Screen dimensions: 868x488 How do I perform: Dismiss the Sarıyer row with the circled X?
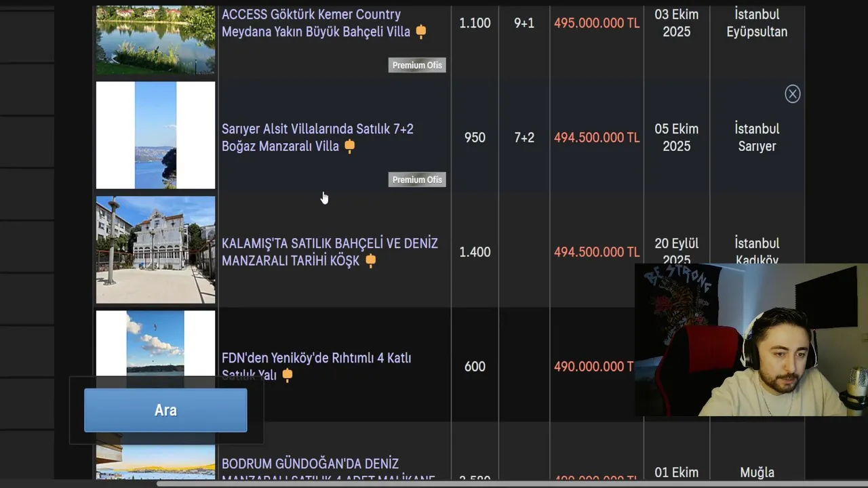(792, 94)
